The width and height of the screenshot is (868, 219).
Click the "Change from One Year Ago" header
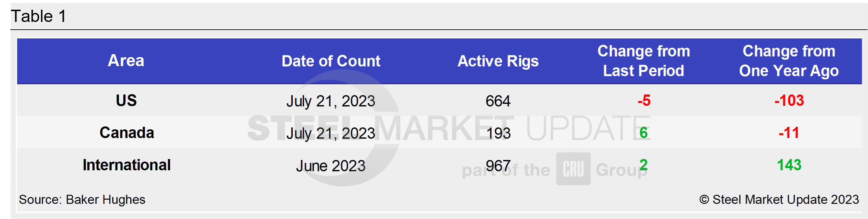789,61
